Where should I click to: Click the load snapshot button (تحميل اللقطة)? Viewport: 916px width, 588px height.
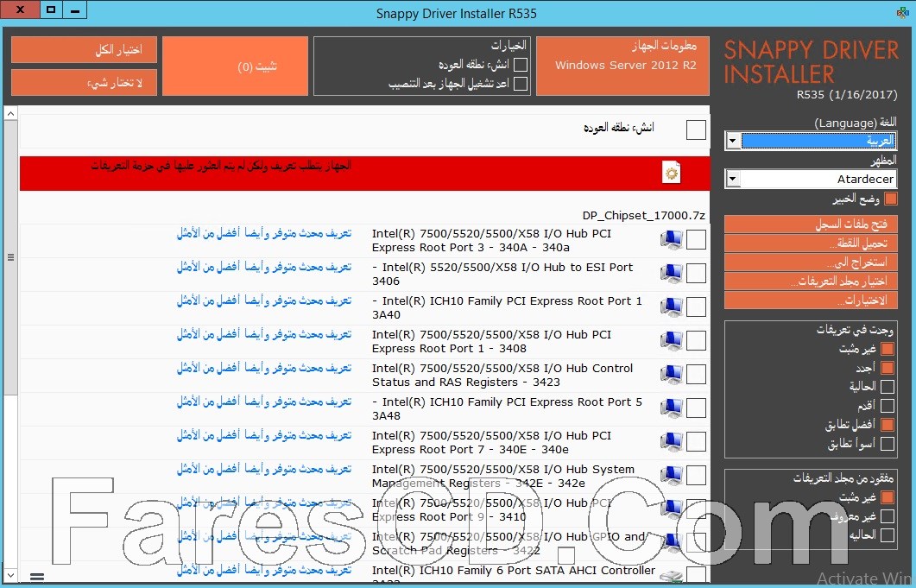pyautogui.click(x=811, y=243)
